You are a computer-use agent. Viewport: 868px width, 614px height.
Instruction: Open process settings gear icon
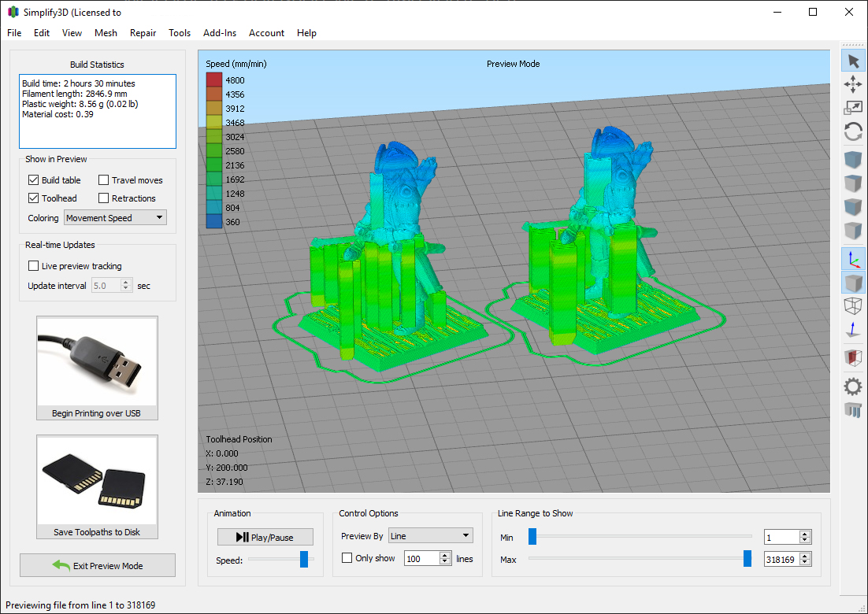(853, 386)
